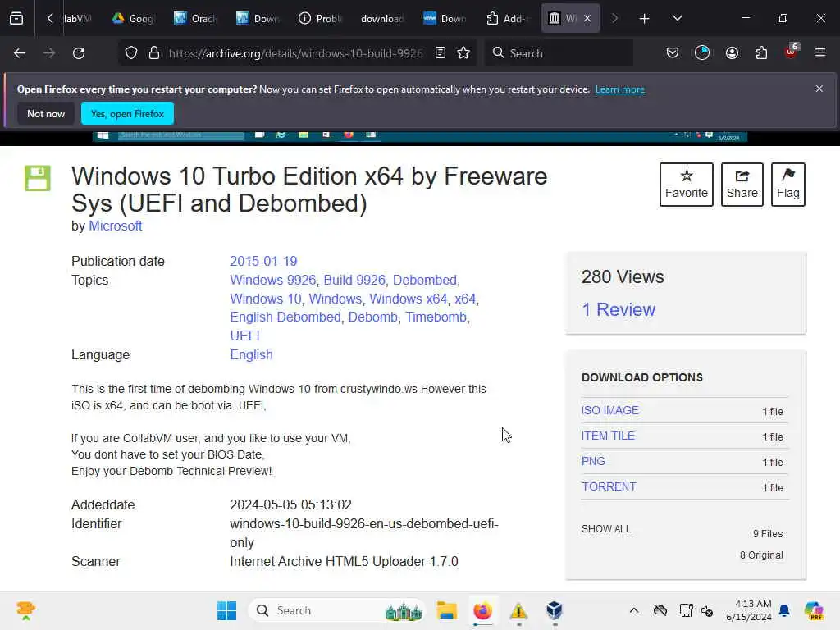This screenshot has width=840, height=630.
Task: Click the green floppy disk software icon
Action: (x=38, y=178)
